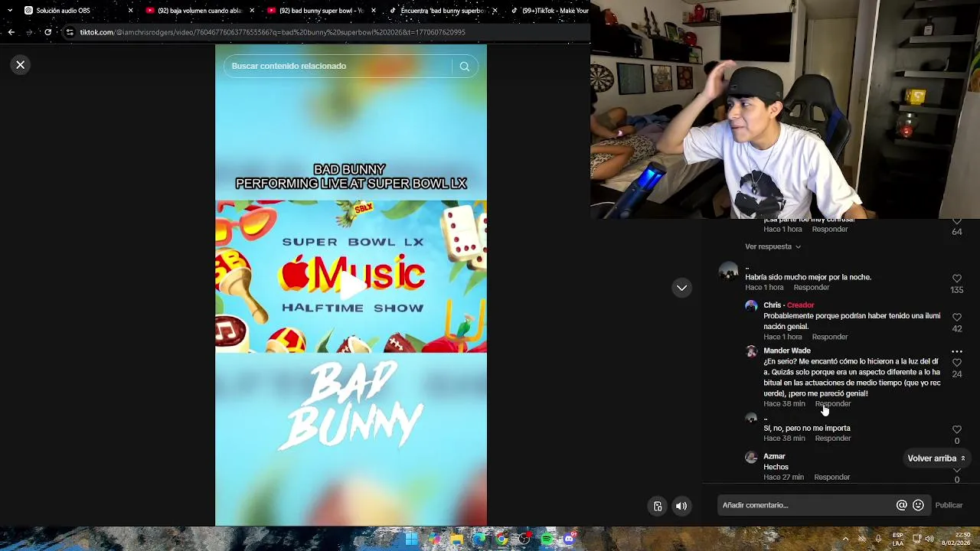Click the microphone tray icon
Image resolution: width=980 pixels, height=551 pixels.
(x=878, y=539)
